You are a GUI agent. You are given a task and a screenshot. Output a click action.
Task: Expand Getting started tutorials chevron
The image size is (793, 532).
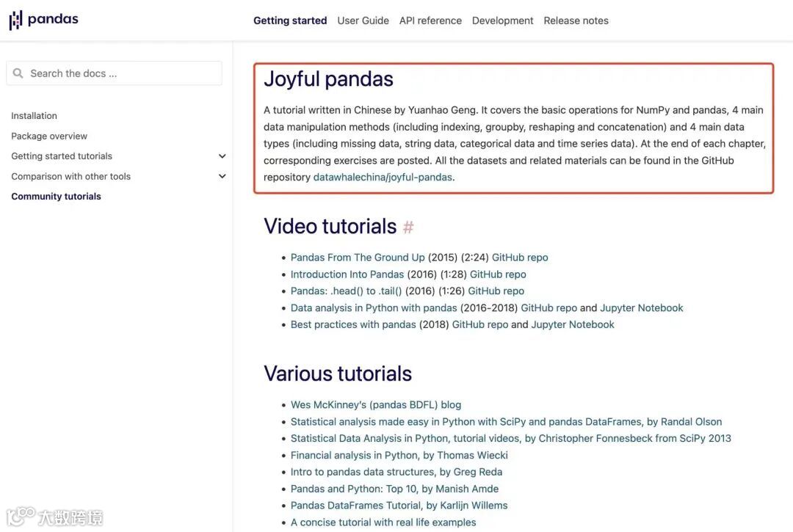point(222,156)
